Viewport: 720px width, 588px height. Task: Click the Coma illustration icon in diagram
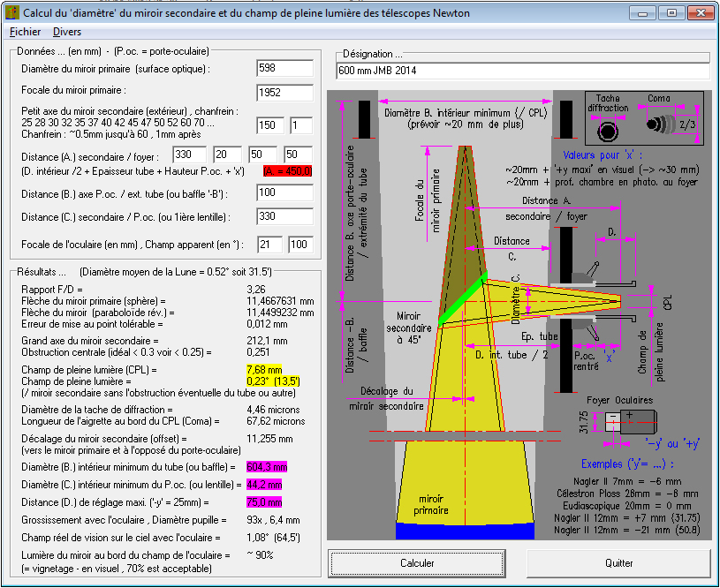[659, 124]
